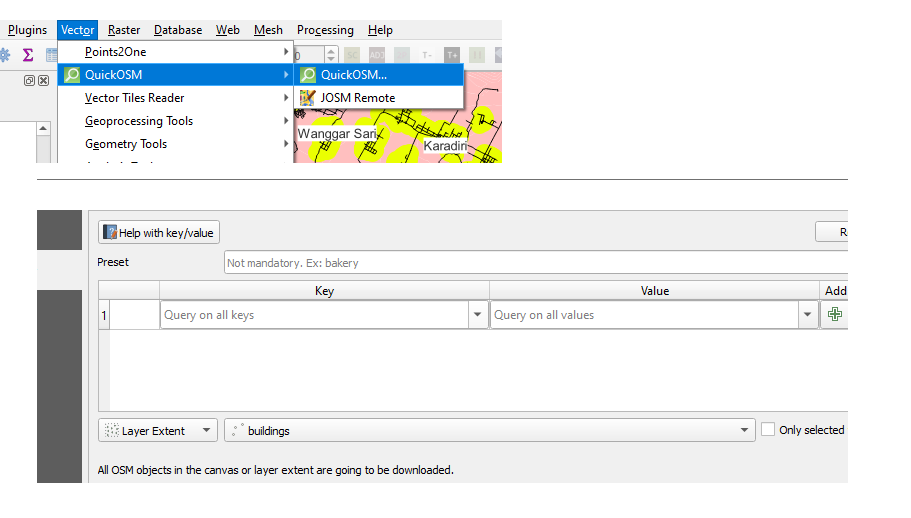Open the Raster menu
The image size is (911, 518).
pyautogui.click(x=124, y=30)
